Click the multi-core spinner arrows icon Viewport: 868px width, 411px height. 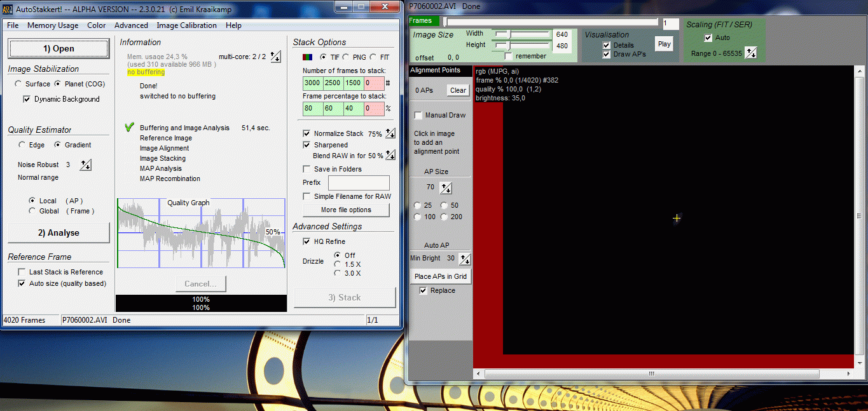pos(275,57)
